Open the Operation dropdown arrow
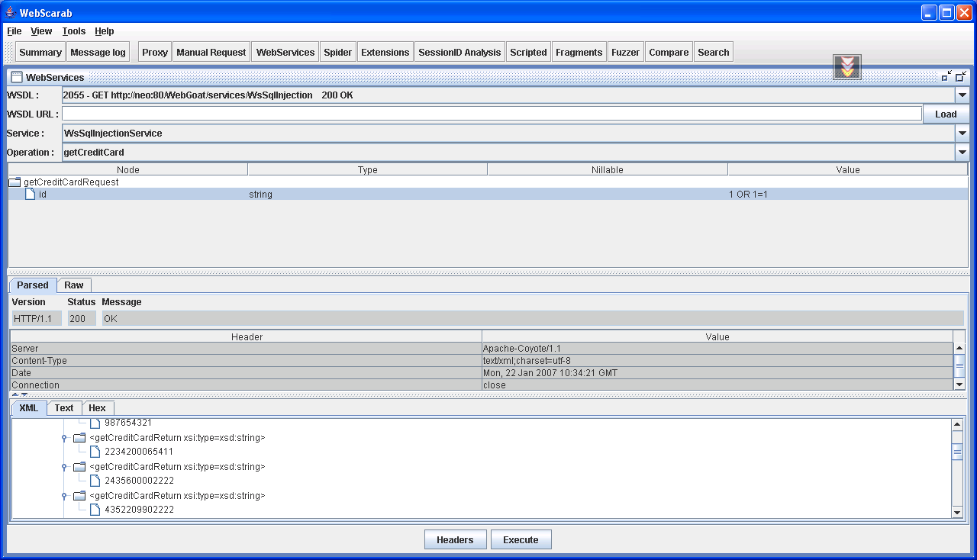This screenshot has height=560, width=977. [962, 152]
